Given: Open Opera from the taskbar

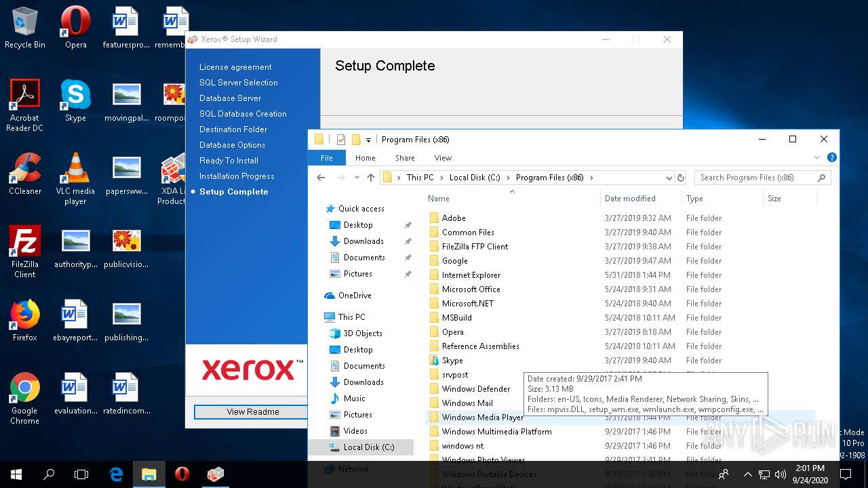Looking at the screenshot, I should click(182, 474).
